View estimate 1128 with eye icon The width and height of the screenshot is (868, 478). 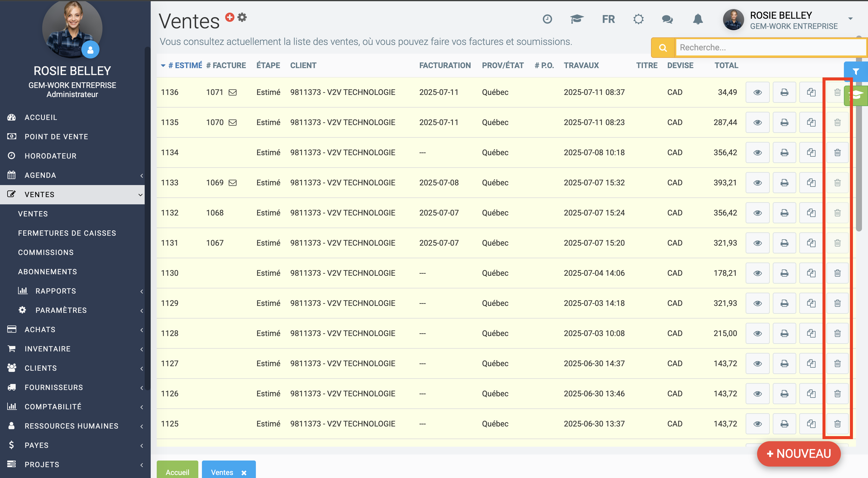click(x=757, y=334)
